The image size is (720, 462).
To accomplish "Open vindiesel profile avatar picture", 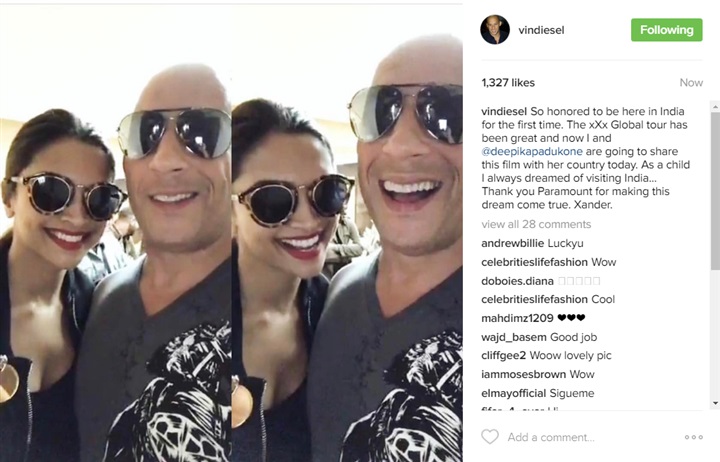I will coord(495,29).
